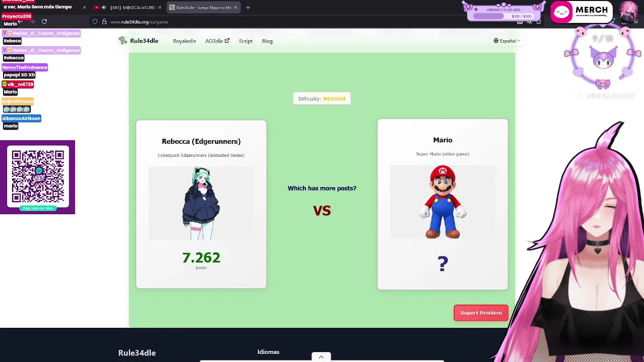Switch to the M@GICAL CURE YouTube tab
This screenshot has height=362, width=644.
tap(128, 8)
